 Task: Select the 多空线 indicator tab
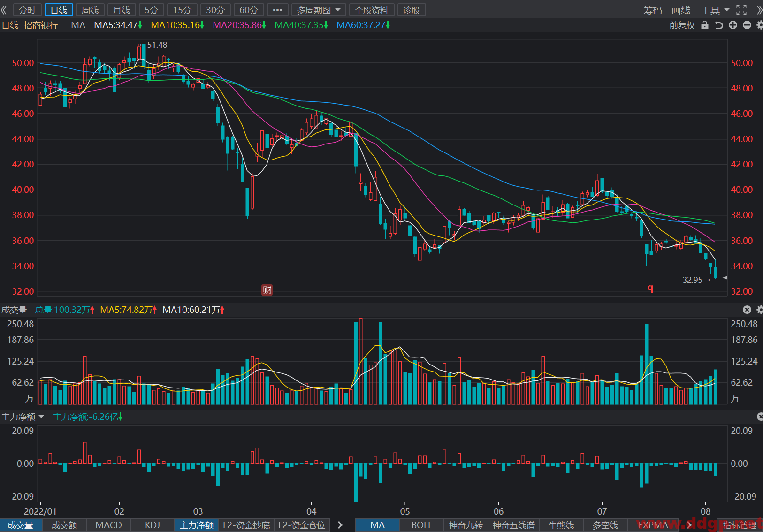coord(605,525)
